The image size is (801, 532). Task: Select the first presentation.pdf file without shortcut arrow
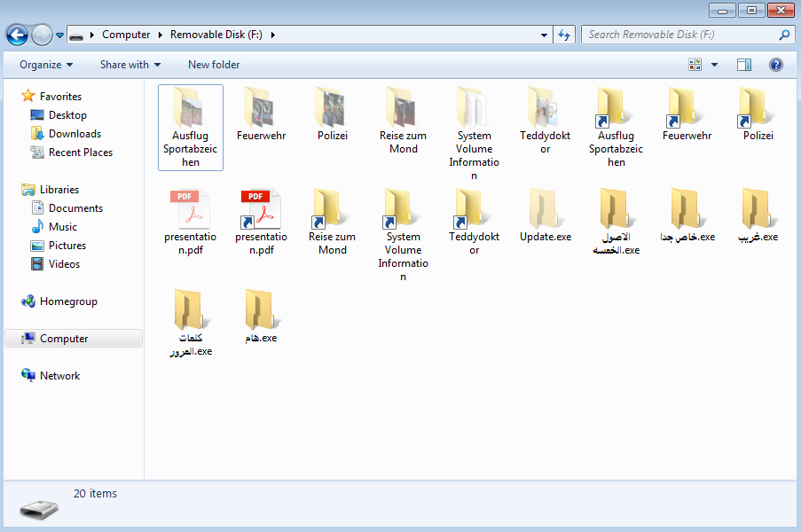click(190, 210)
